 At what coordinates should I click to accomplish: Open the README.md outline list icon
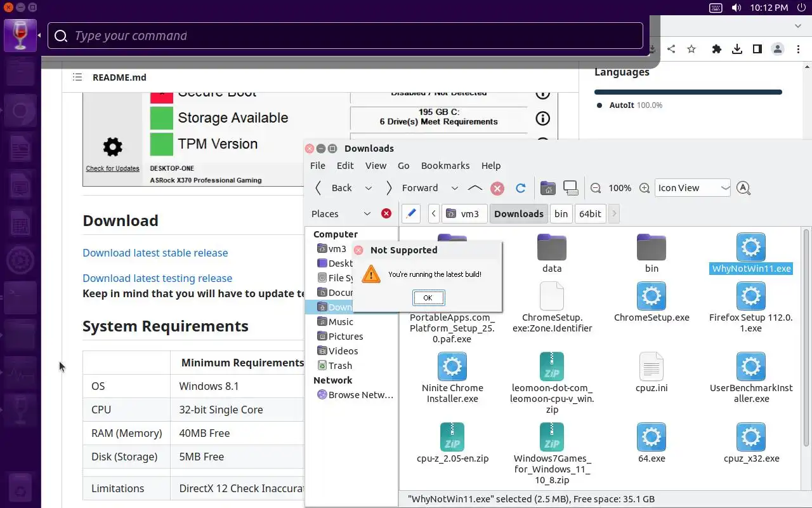point(77,77)
